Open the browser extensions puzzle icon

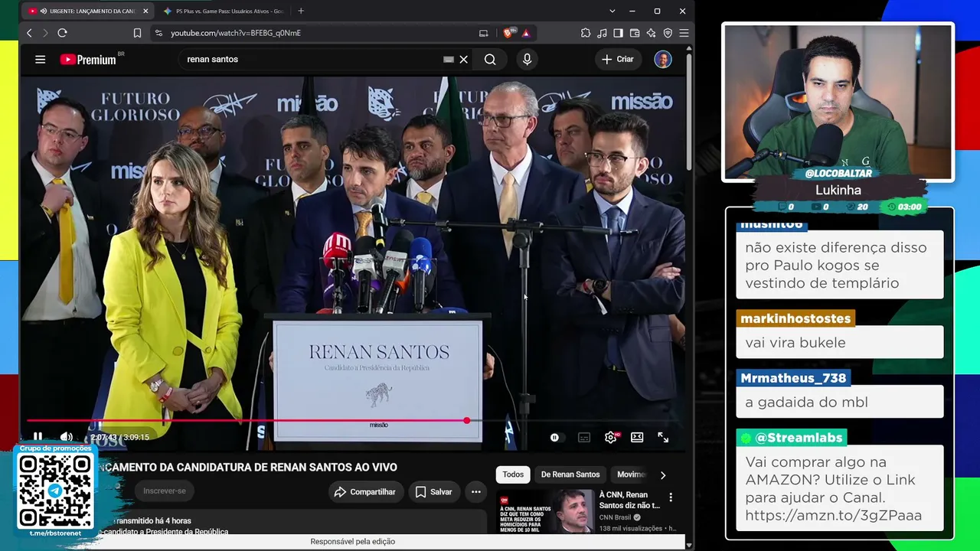(x=586, y=33)
